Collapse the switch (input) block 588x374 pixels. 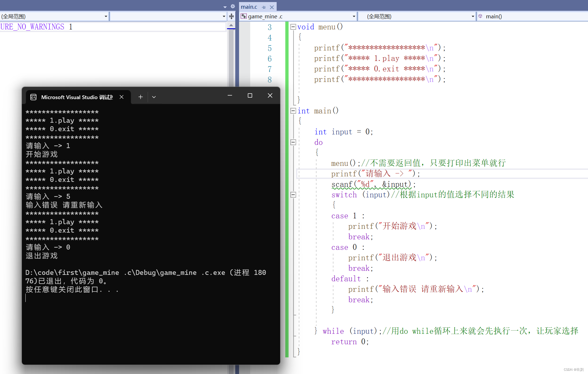(x=293, y=195)
